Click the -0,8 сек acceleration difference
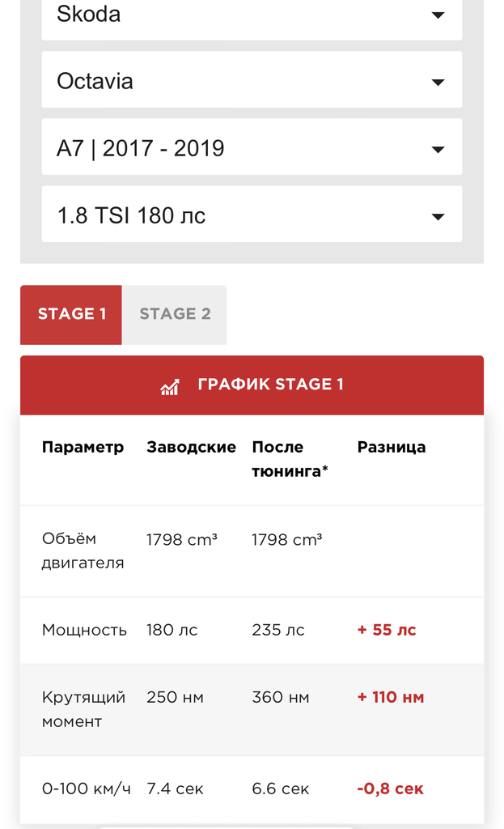 click(x=390, y=789)
